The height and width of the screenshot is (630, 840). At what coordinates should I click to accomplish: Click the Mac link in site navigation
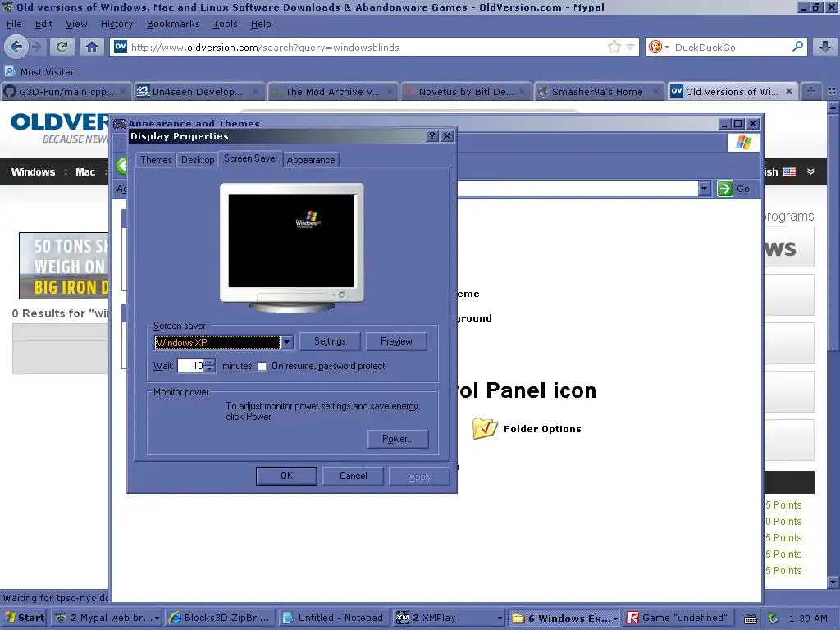coord(85,172)
